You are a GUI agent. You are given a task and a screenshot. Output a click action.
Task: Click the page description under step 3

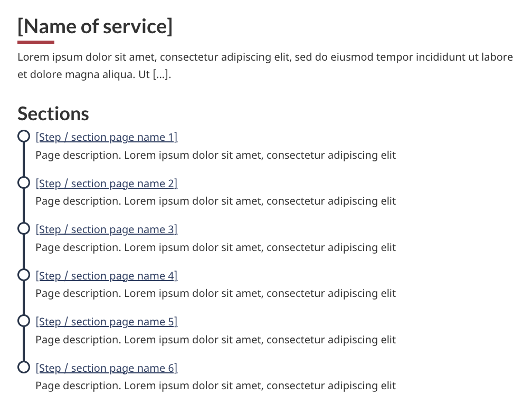(x=215, y=247)
